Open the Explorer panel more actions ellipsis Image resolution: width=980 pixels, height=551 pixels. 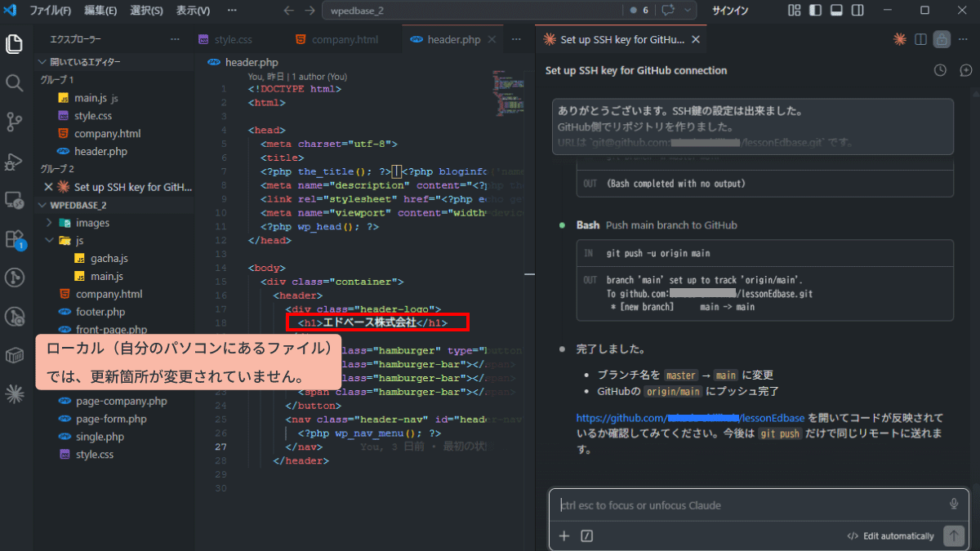point(175,39)
